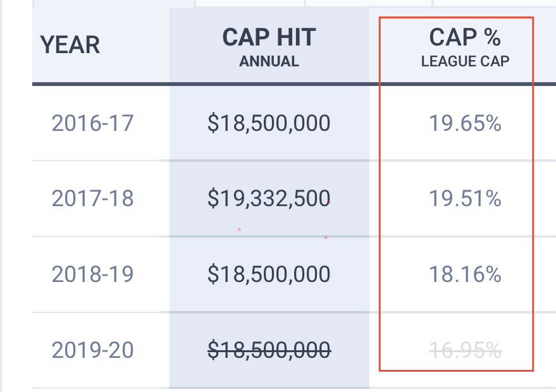Select the 19.65% league cap value
This screenshot has width=556, height=392.
click(465, 123)
